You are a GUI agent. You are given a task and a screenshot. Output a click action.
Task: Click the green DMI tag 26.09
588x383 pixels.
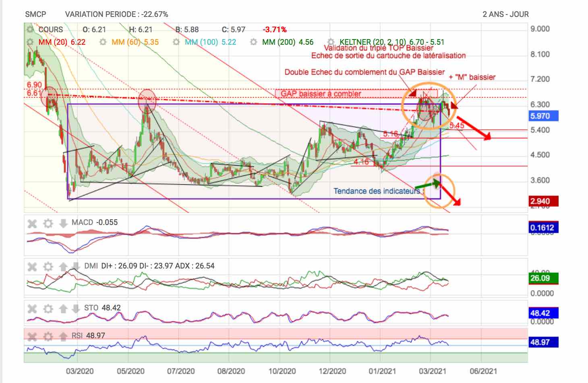[543, 278]
